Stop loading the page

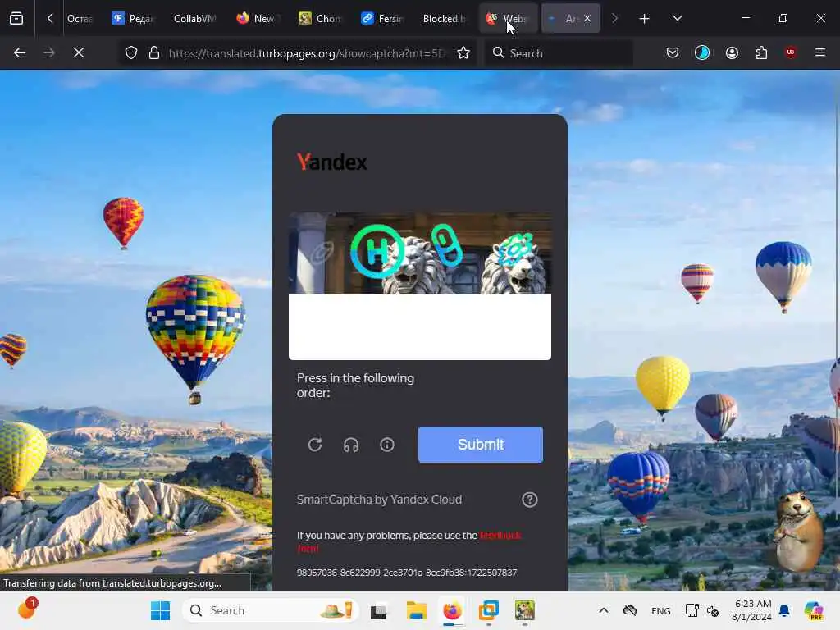78,52
